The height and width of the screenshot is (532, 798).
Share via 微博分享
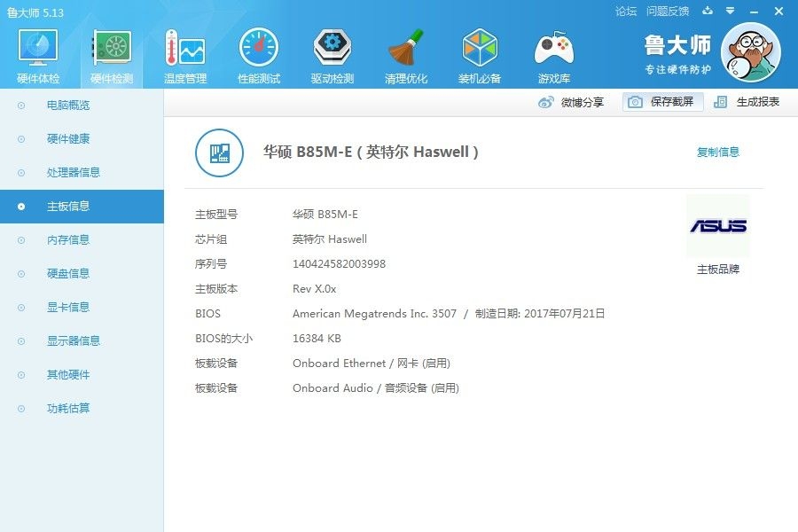[x=570, y=102]
